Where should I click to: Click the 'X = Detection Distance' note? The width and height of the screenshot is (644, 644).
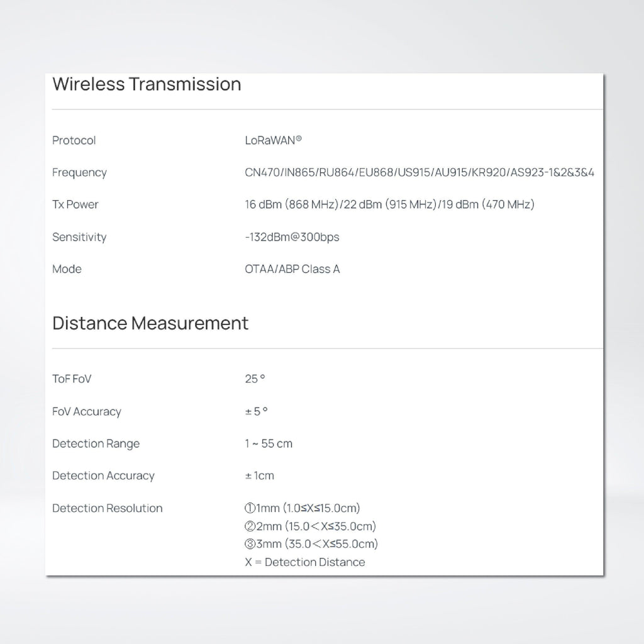305,562
